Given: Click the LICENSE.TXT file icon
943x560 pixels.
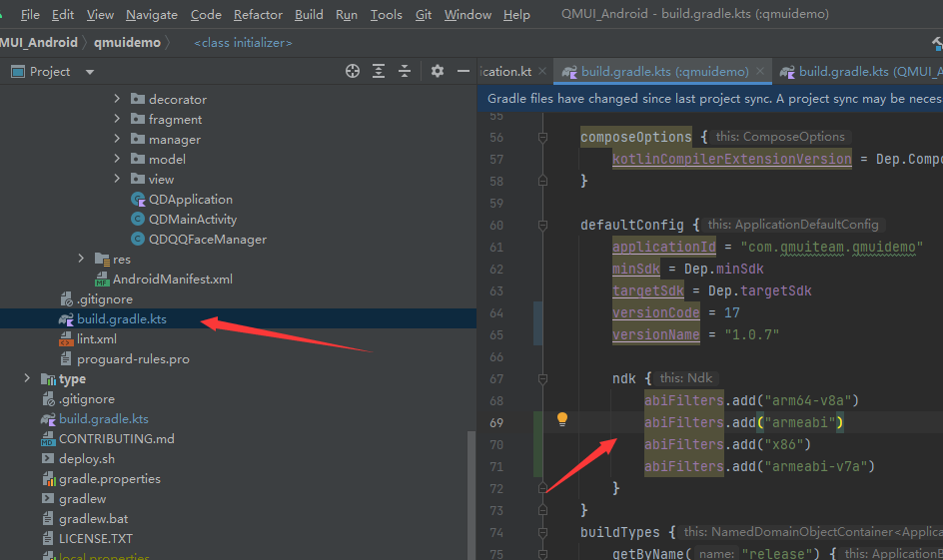Looking at the screenshot, I should 48,538.
